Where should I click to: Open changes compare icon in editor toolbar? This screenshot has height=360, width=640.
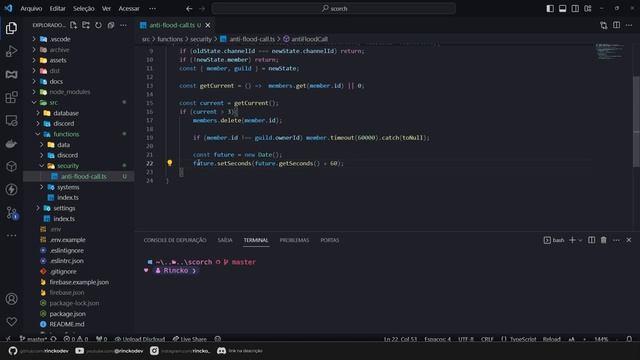click(604, 25)
